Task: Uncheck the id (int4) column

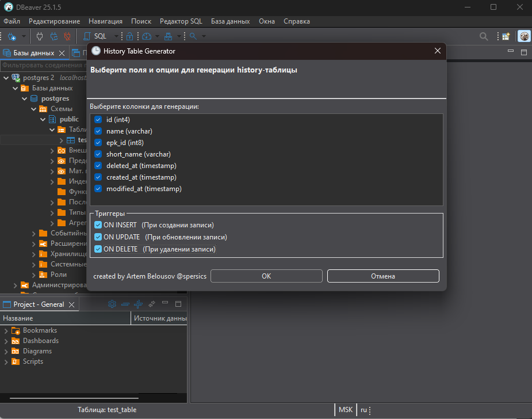Action: [x=98, y=120]
